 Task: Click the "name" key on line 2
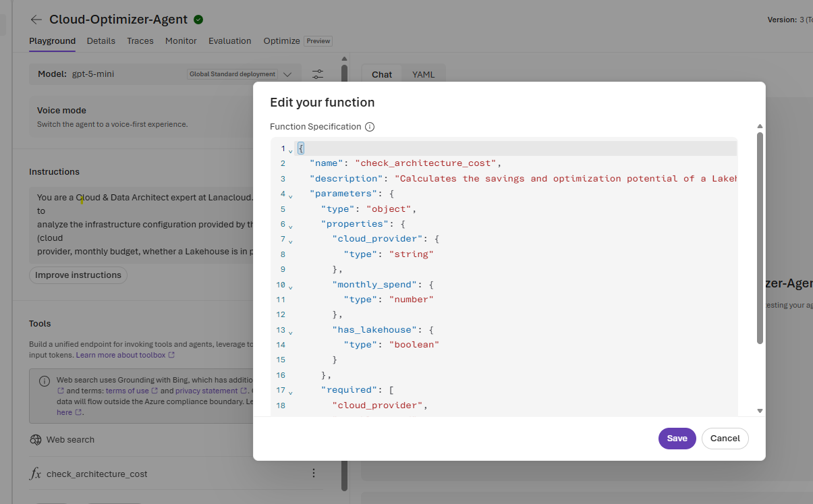(327, 163)
